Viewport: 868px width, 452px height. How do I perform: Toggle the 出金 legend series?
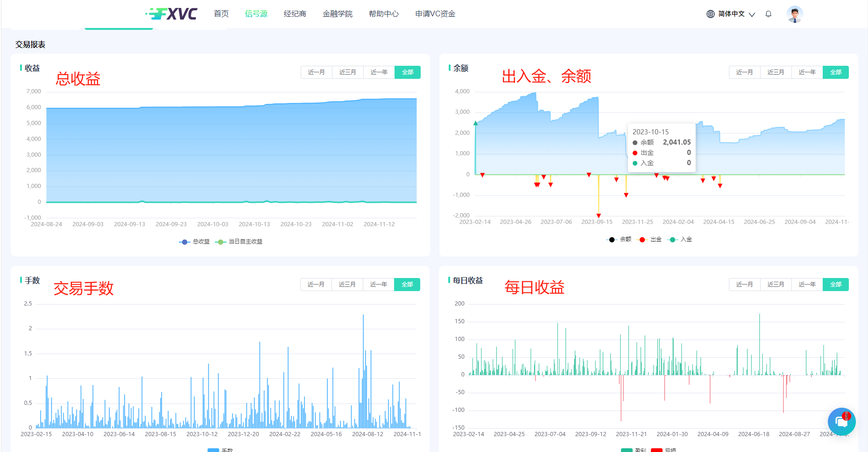[x=649, y=239]
